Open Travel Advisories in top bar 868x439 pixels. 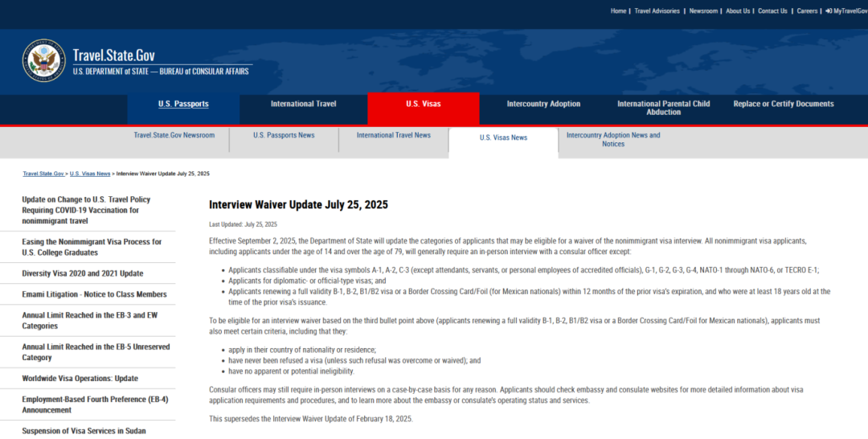click(x=657, y=11)
